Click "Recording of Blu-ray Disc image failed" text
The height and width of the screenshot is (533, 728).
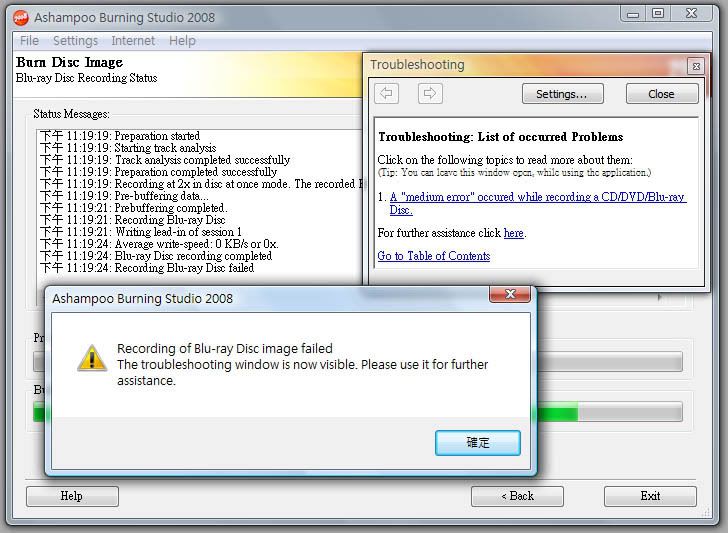225,349
